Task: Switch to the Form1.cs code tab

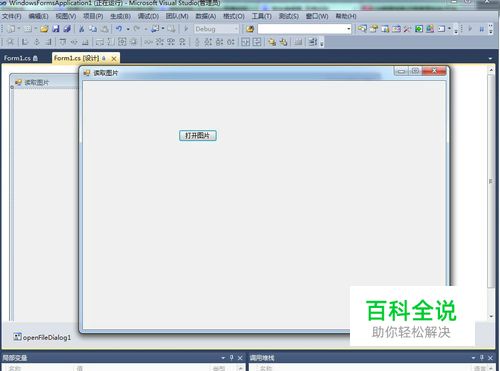Action: click(x=21, y=58)
